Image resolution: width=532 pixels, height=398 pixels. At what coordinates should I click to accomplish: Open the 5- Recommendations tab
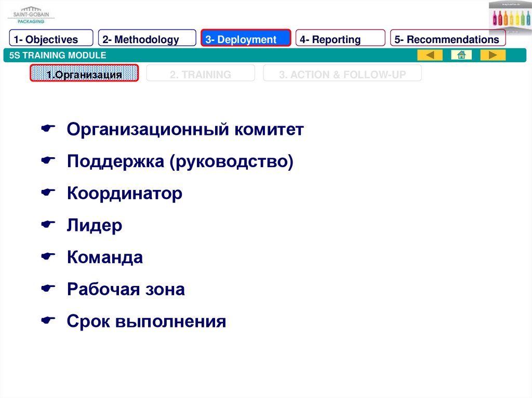[448, 39]
